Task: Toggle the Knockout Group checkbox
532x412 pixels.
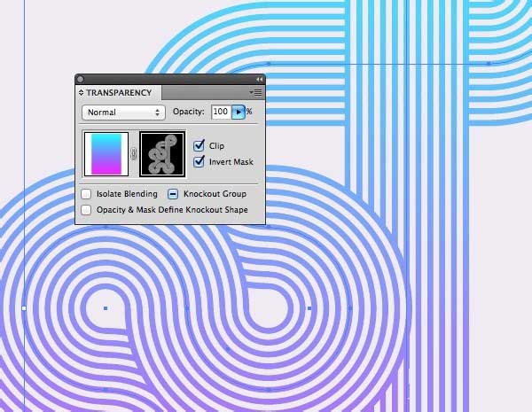Action: 173,194
